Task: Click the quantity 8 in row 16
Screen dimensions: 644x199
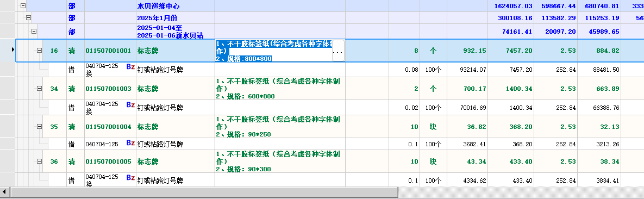Action: point(416,51)
